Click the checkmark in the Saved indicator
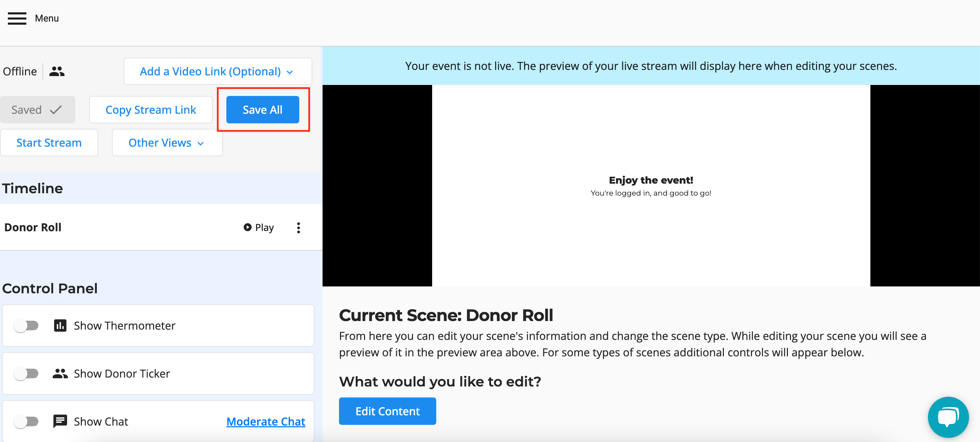This screenshot has height=442, width=980. coord(56,110)
